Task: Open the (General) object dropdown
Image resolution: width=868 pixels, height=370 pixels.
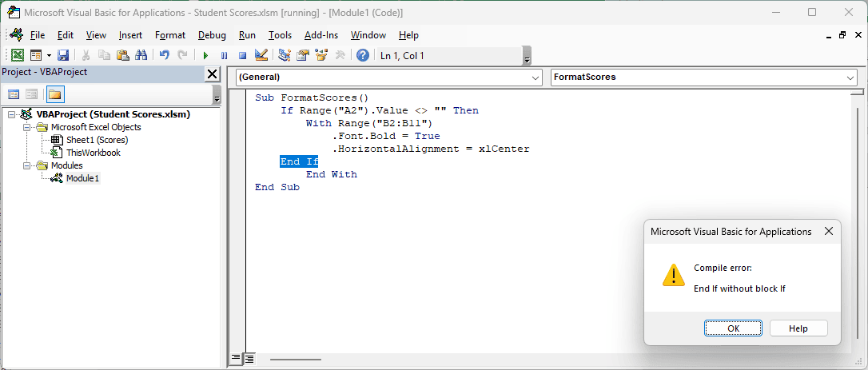Action: click(390, 78)
